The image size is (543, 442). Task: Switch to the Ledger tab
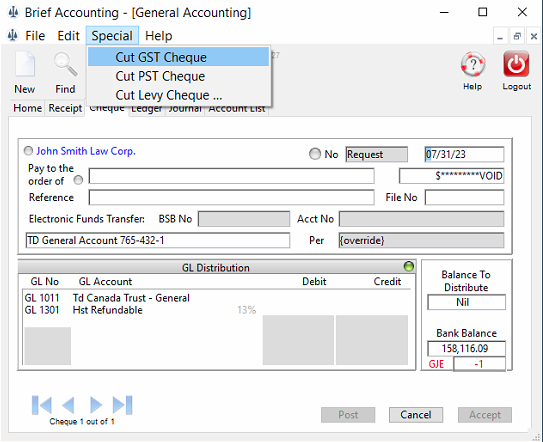click(x=147, y=110)
